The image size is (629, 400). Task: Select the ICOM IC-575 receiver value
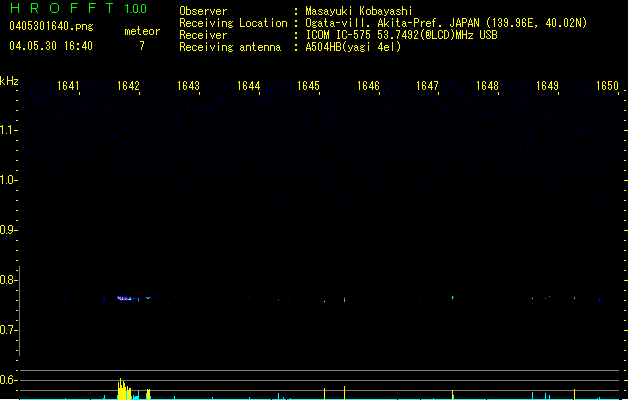pos(401,35)
